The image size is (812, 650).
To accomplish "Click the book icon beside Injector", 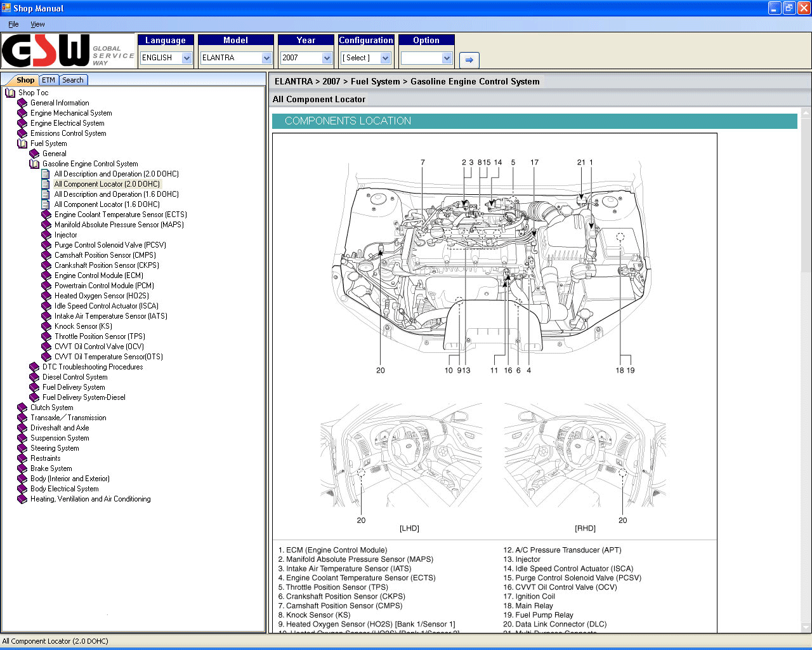I will coord(46,235).
